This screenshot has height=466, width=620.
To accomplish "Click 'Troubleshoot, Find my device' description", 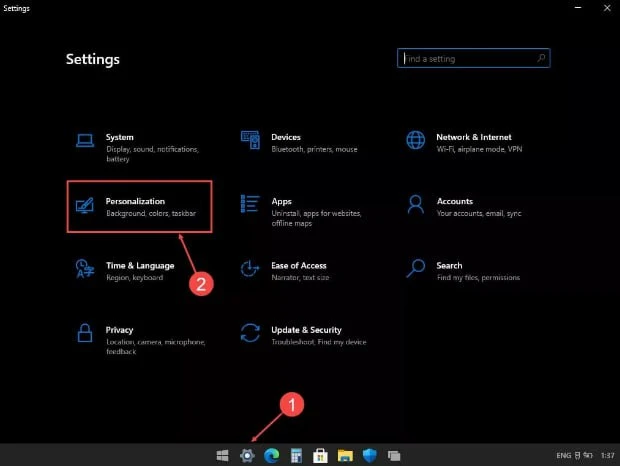I will click(x=319, y=342).
